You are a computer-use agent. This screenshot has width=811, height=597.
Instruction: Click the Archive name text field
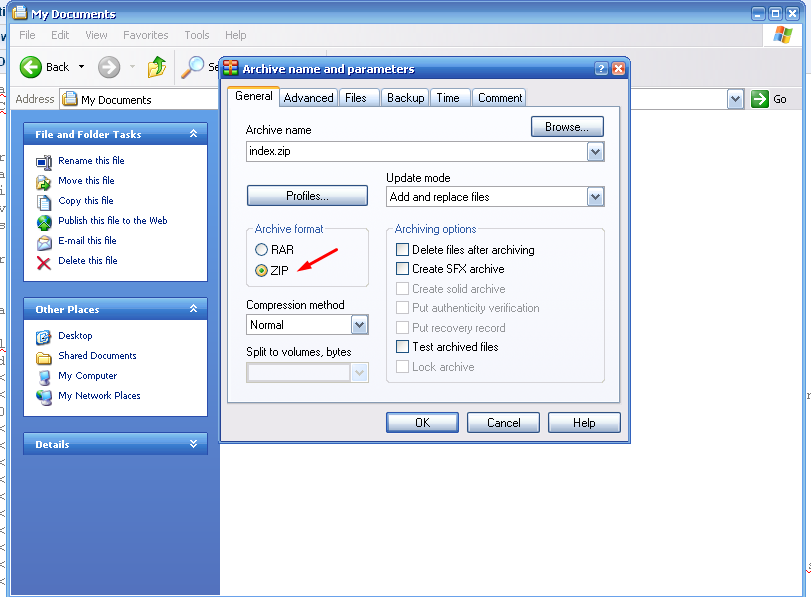pyautogui.click(x=417, y=152)
